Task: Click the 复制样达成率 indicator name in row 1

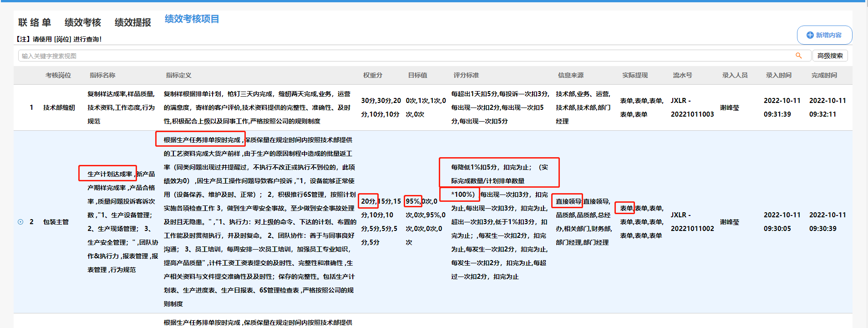Action: (x=107, y=94)
